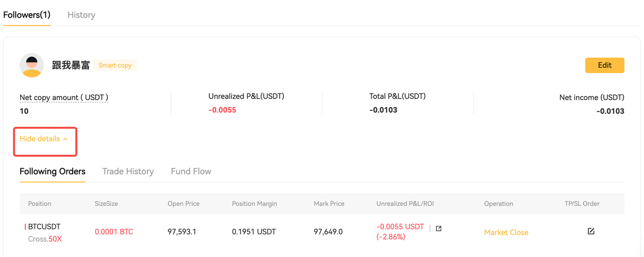Click the BTCUSDT position name

(44, 227)
